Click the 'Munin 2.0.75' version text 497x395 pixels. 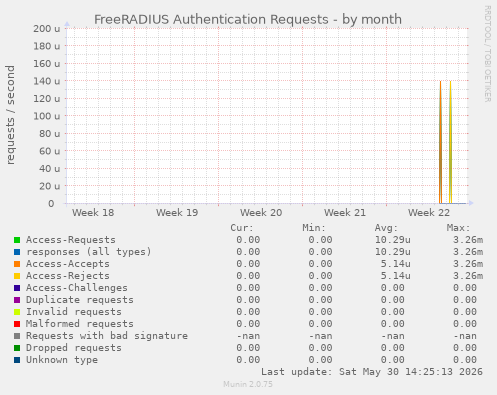(248, 384)
